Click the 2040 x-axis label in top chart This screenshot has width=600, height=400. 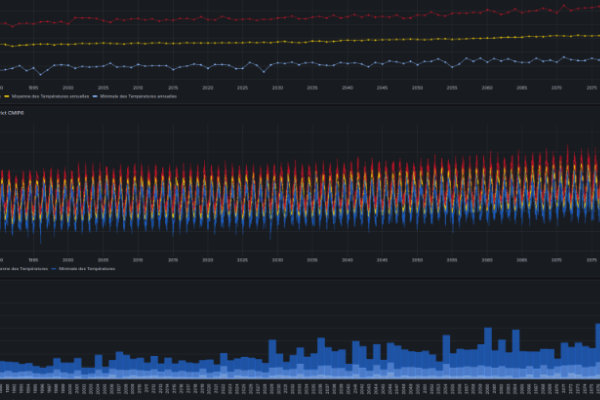point(347,87)
